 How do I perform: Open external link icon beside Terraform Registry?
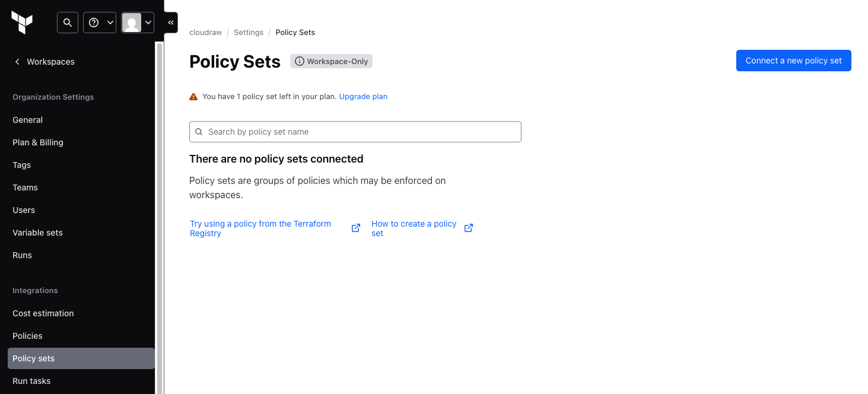point(356,228)
